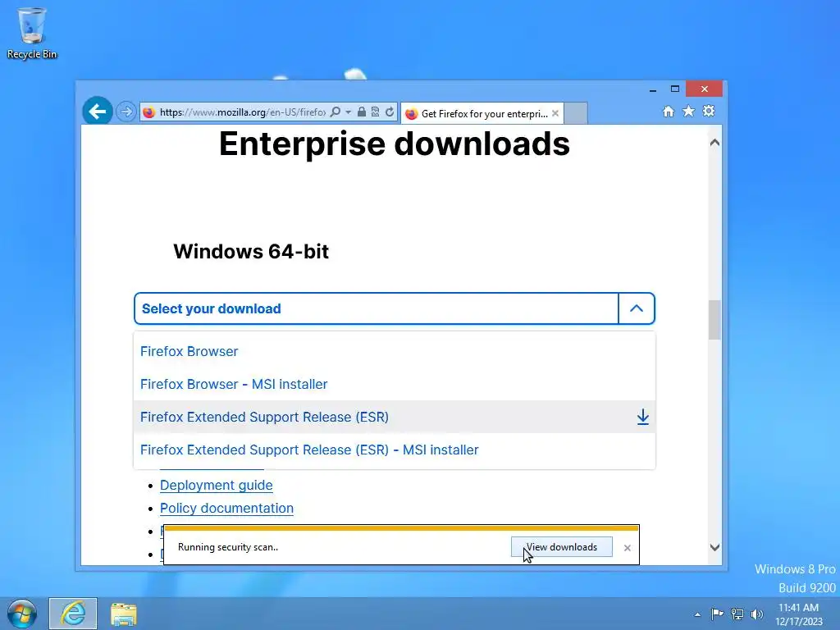This screenshot has height=630, width=840.
Task: Click the Firefox favicon in address bar
Action: tap(149, 112)
